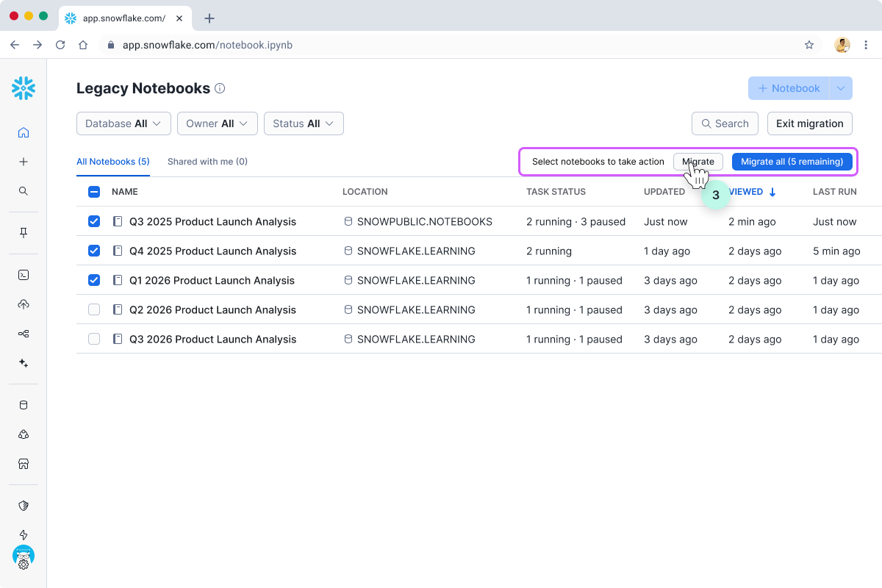Expand the Notebook button dropdown chevron

(x=841, y=88)
